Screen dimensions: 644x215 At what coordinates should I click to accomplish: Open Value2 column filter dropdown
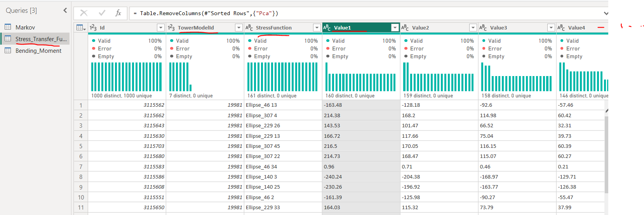[473, 28]
